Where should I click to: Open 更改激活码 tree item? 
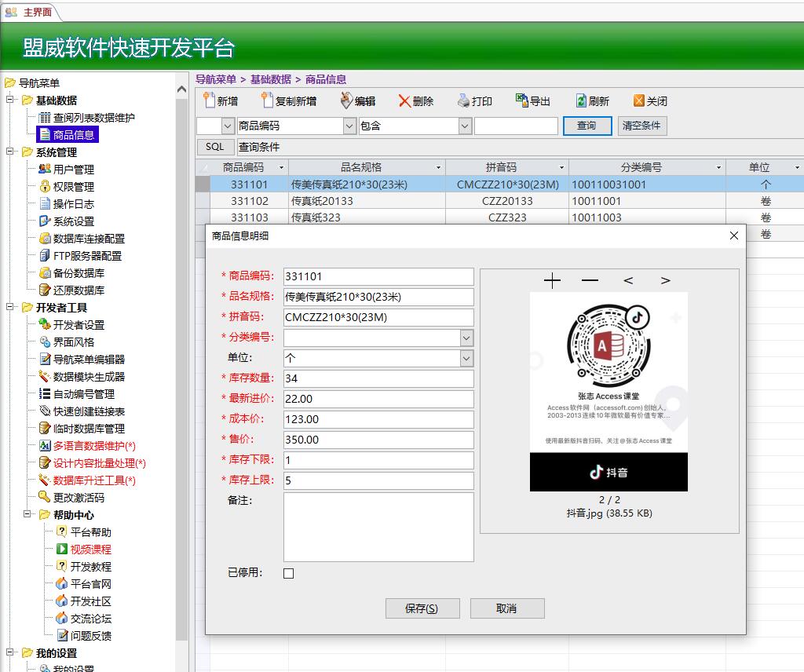tap(71, 497)
